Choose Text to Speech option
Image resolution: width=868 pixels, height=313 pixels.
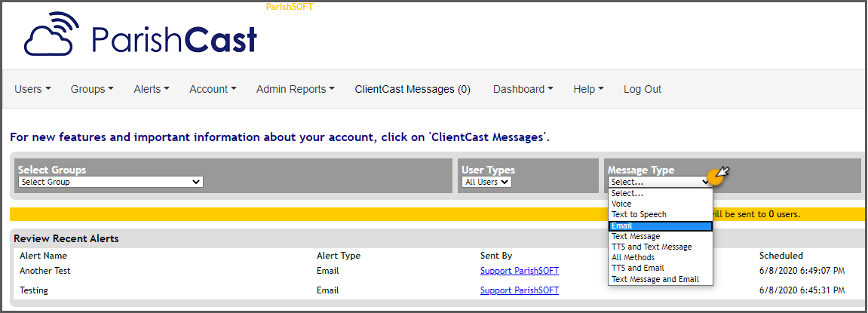click(x=660, y=214)
